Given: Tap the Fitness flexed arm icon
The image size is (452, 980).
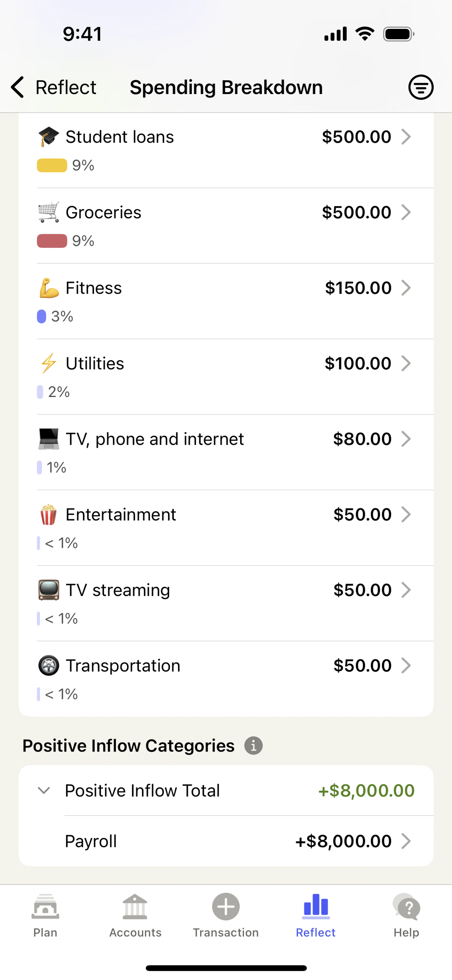Looking at the screenshot, I should (x=49, y=288).
